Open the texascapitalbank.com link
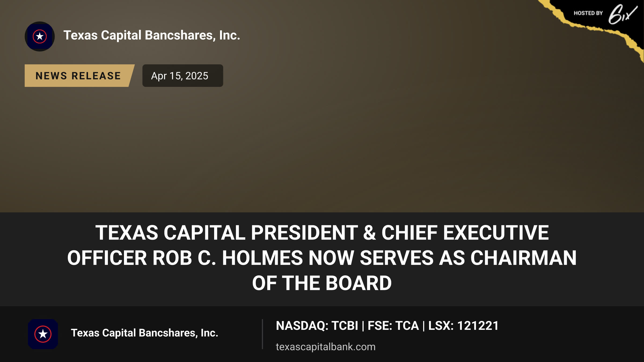This screenshot has height=362, width=644. [325, 347]
